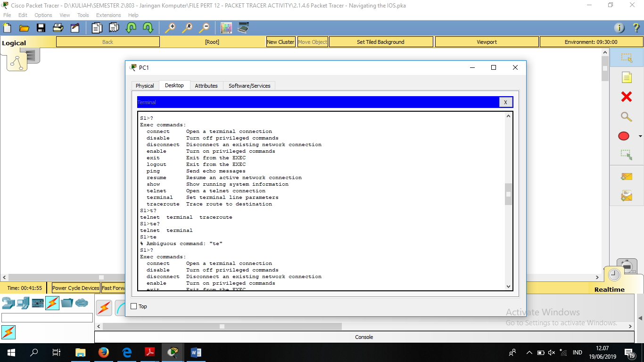Image resolution: width=644 pixels, height=362 pixels.
Task: Reset zoom with the R magnifier
Action: pos(187,28)
